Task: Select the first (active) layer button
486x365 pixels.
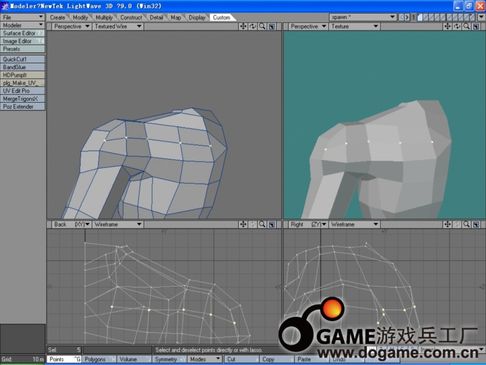Action: coord(420,17)
